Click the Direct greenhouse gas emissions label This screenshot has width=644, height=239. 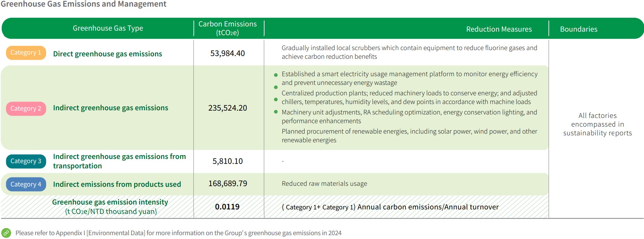(x=107, y=54)
